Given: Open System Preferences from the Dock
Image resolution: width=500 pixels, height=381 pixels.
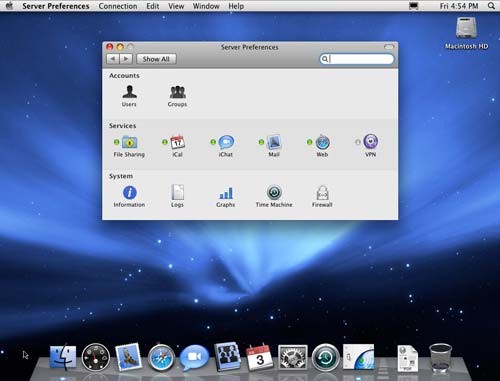Looking at the screenshot, I should (293, 357).
